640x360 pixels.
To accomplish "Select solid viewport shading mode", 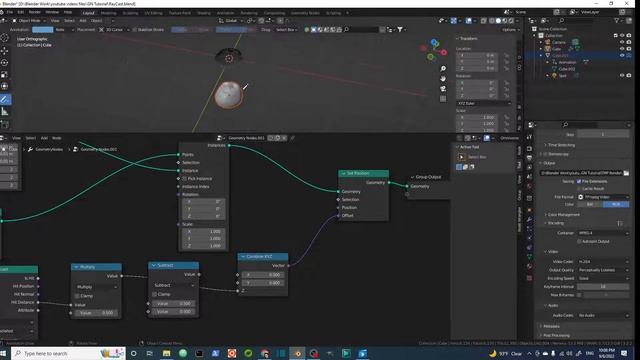I will point(498,20).
